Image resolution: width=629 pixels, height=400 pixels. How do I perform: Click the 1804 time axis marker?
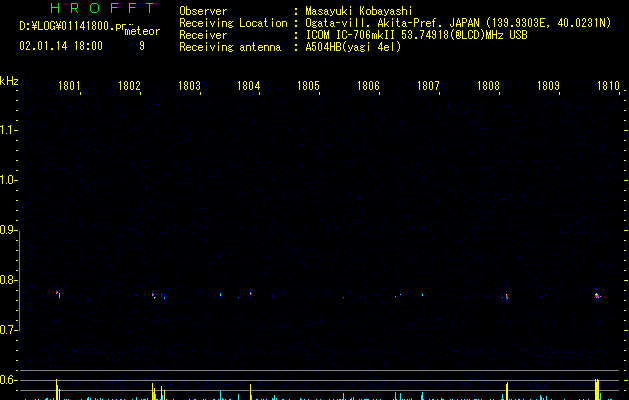pos(249,86)
